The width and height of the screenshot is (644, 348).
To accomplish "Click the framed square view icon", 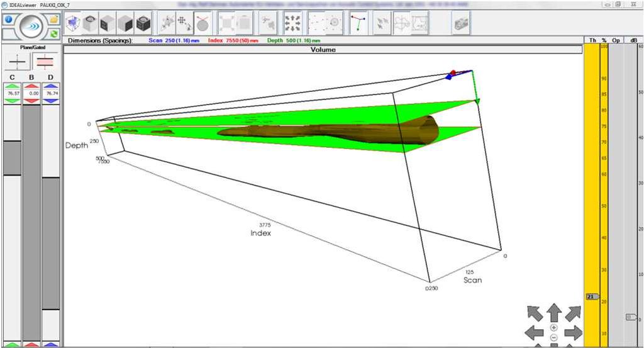I will (244, 23).
